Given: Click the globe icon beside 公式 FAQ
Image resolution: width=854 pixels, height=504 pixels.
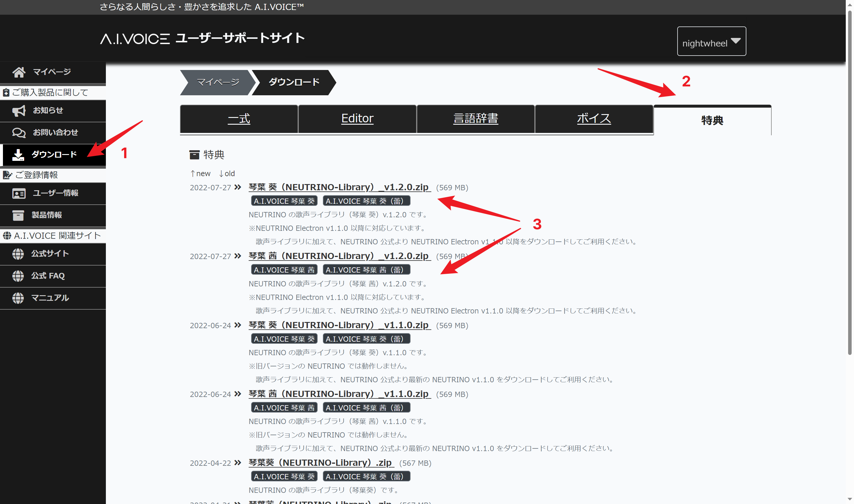Looking at the screenshot, I should (x=18, y=276).
